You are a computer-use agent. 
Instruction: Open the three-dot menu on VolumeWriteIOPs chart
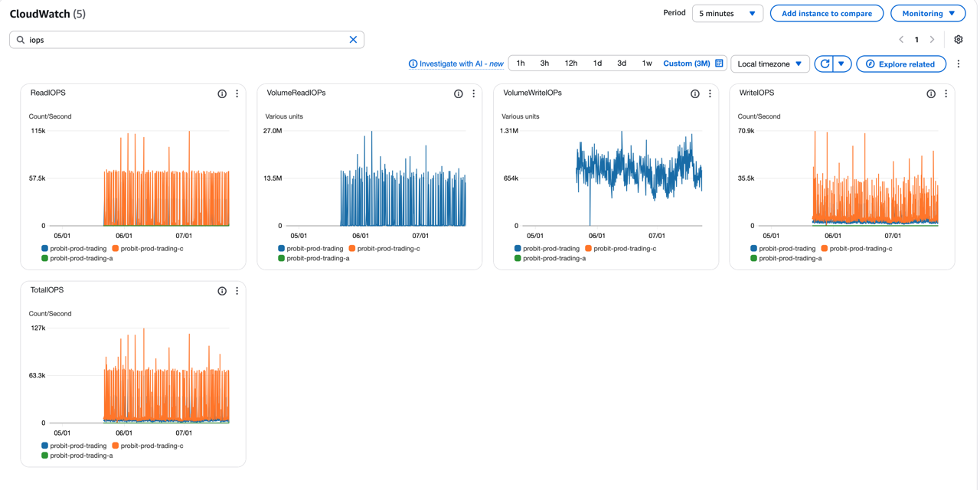tap(709, 93)
